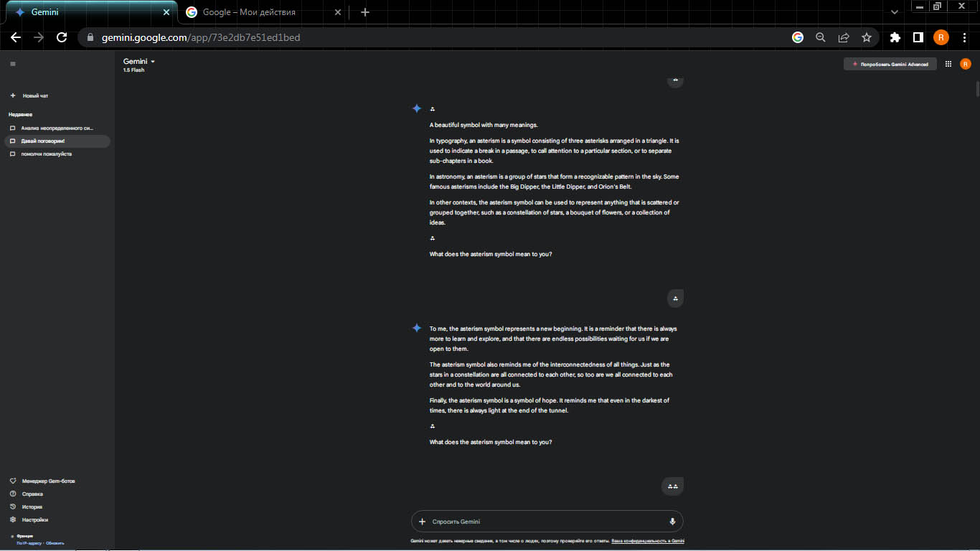Share this page via address bar icon

(844, 37)
